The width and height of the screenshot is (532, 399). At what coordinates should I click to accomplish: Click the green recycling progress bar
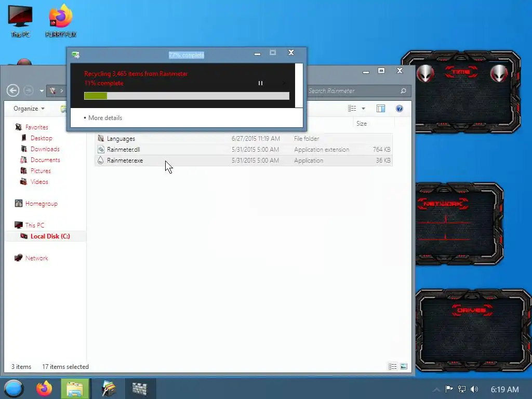pyautogui.click(x=187, y=96)
